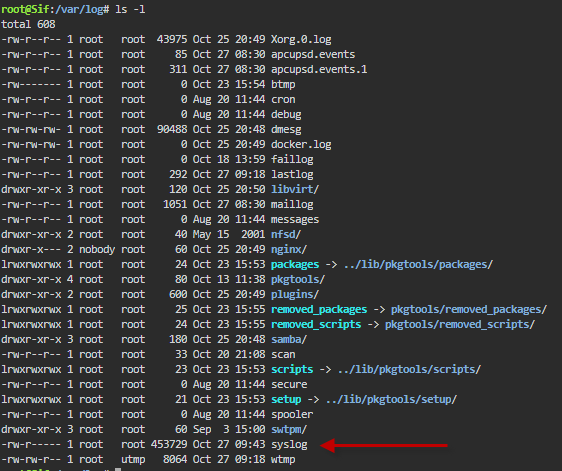The height and width of the screenshot is (471, 562).
Task: Click the pkgtools/removed_scripts/ link target
Action: click(x=460, y=324)
